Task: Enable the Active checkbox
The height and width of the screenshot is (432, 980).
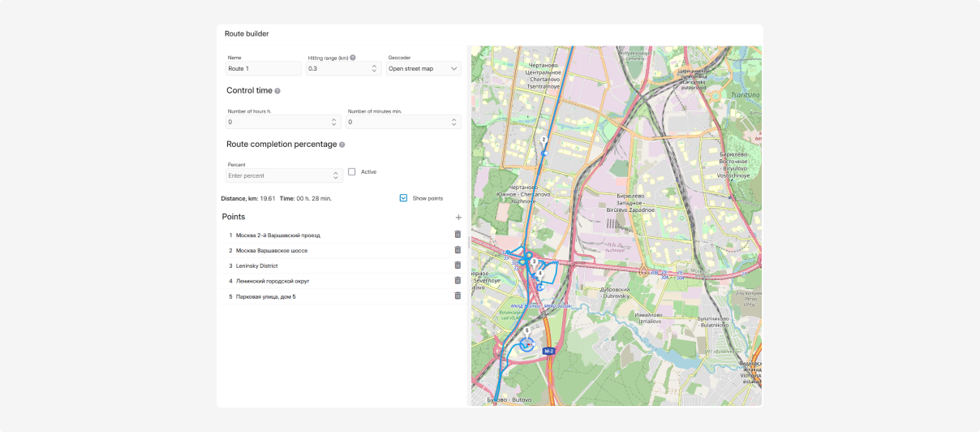Action: click(x=352, y=172)
